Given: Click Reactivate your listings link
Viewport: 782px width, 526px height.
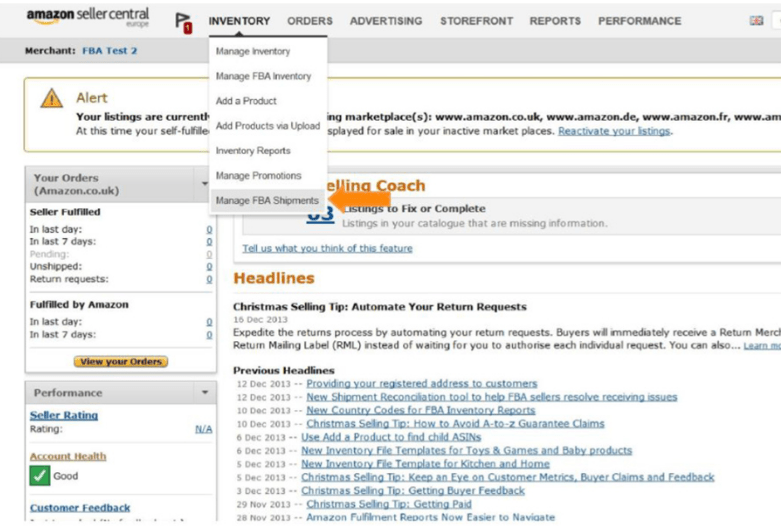Looking at the screenshot, I should point(614,131).
